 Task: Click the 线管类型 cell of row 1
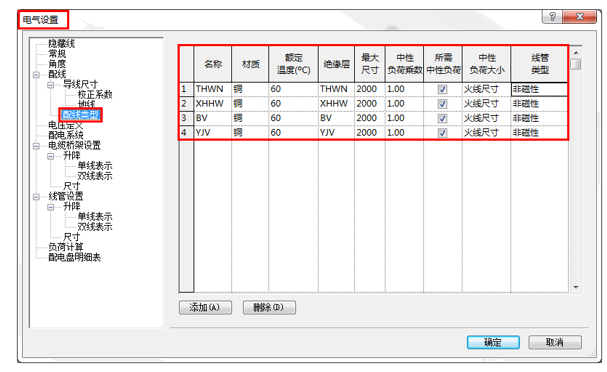[x=539, y=89]
